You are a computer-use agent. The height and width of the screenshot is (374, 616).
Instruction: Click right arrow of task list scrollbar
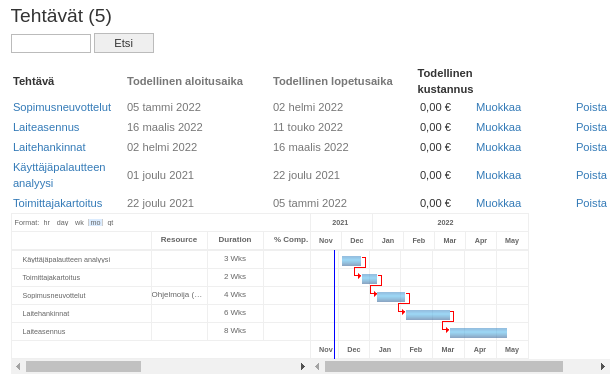[303, 367]
